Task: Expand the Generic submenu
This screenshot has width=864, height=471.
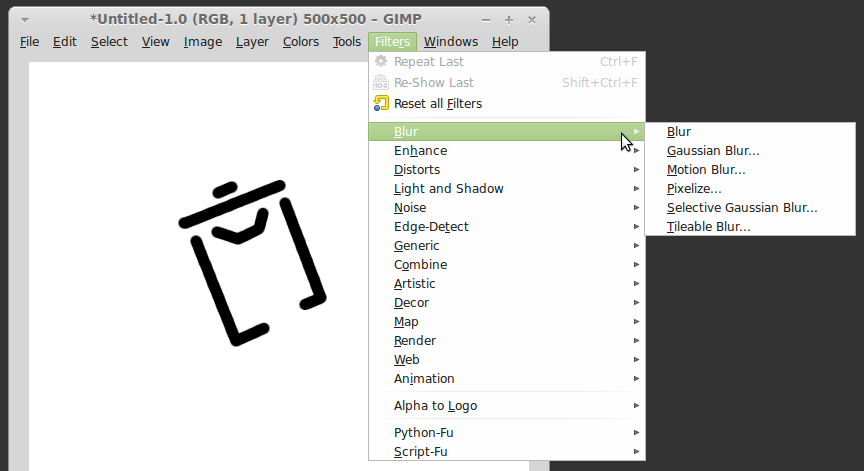Action: 506,246
